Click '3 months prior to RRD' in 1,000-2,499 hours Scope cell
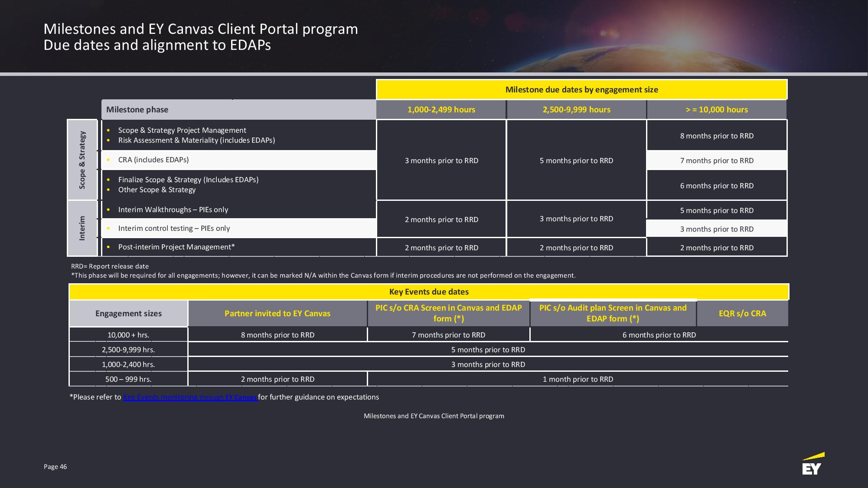Image resolution: width=868 pixels, height=488 pixels. [441, 160]
